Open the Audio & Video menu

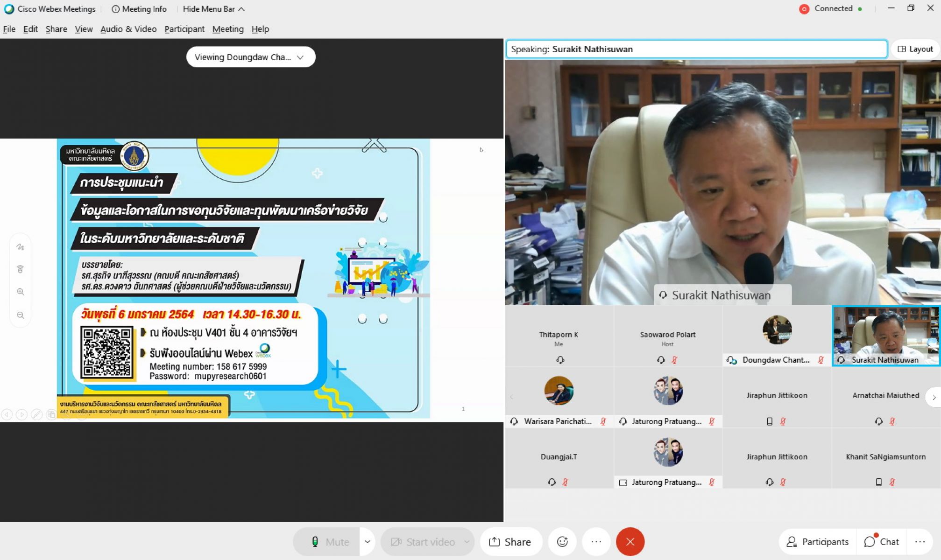pyautogui.click(x=128, y=29)
